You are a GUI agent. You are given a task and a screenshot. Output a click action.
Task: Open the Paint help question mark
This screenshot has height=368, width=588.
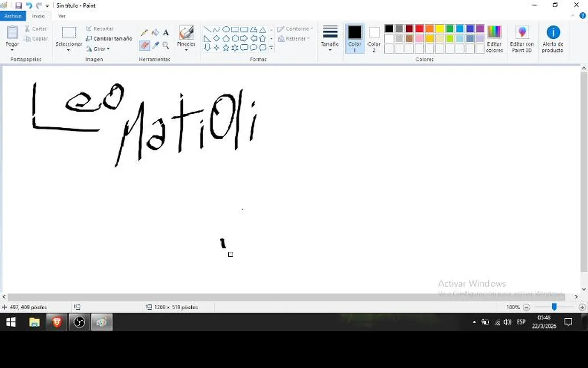point(583,16)
